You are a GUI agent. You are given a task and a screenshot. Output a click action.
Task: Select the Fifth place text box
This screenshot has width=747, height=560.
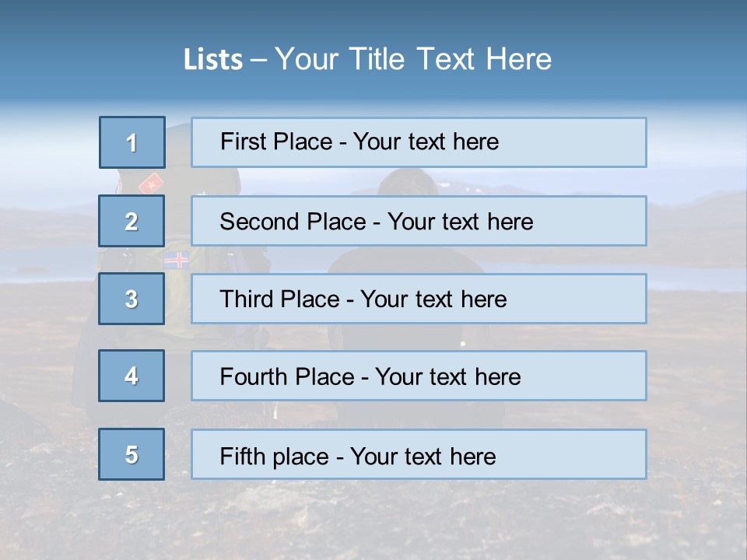pos(419,454)
